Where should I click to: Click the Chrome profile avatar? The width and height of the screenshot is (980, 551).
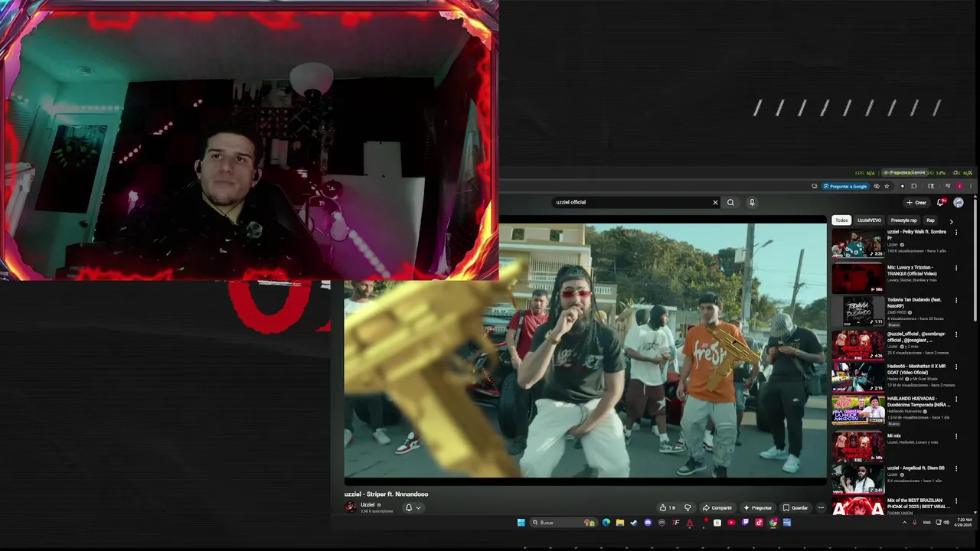[959, 186]
